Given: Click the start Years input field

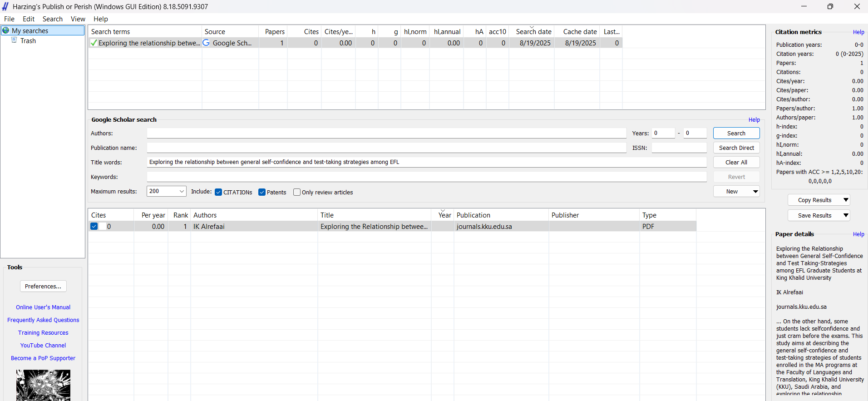Looking at the screenshot, I should point(663,133).
